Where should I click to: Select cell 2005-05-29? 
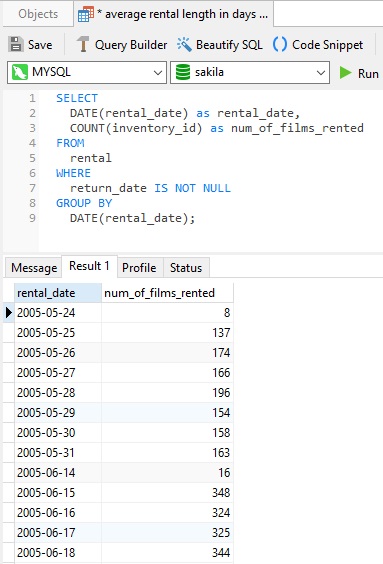point(58,413)
